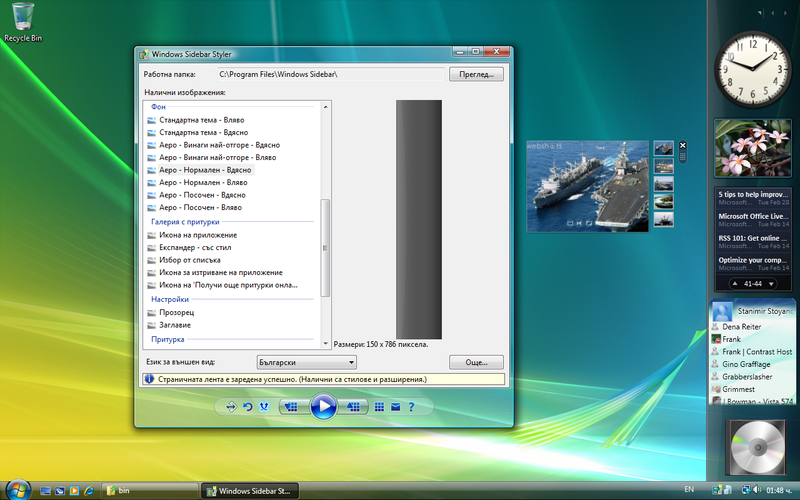Click the Windows Sidebar Styler title bar icon
Screen dimensions: 800x500
(144, 54)
